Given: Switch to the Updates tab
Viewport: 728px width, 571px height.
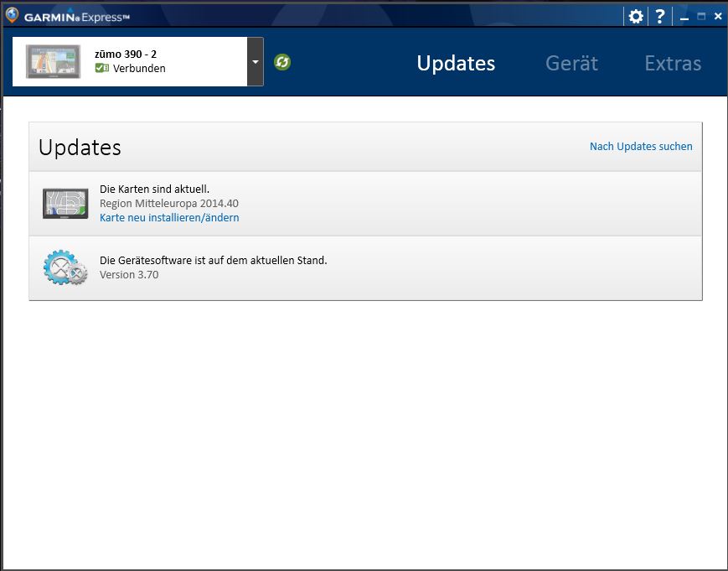Looking at the screenshot, I should (456, 63).
